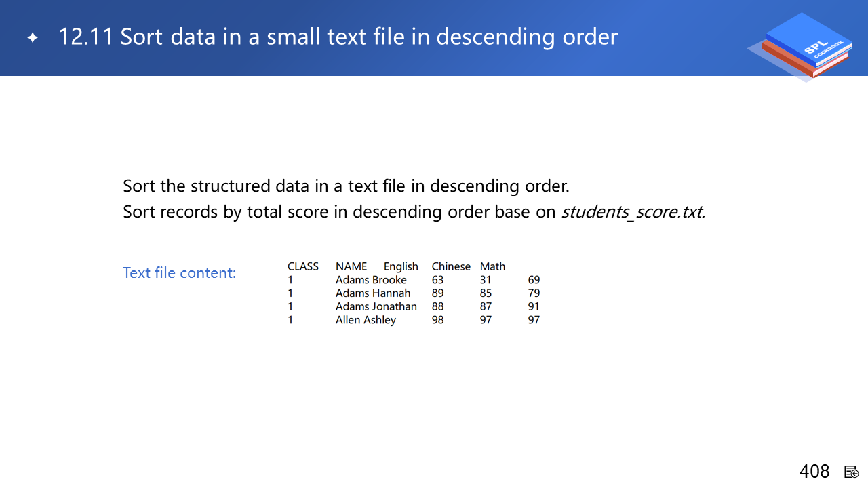Click the SPL Cookbook book logo
Screen dimensions: 868x488
click(x=804, y=47)
